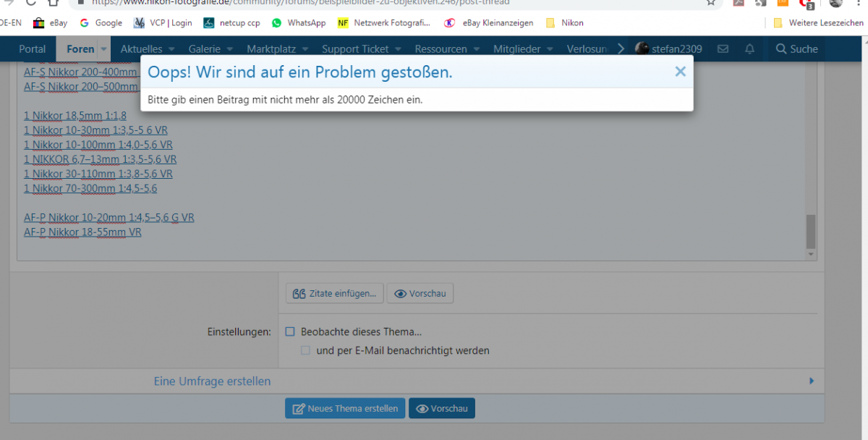
Task: Click the 1 NIKKOR 6,7–13mm link
Action: click(100, 159)
